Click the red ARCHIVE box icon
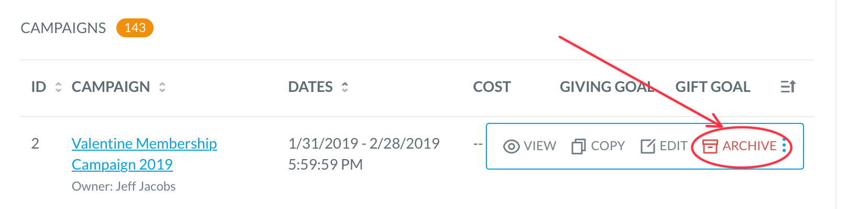868x209 pixels. 710,146
